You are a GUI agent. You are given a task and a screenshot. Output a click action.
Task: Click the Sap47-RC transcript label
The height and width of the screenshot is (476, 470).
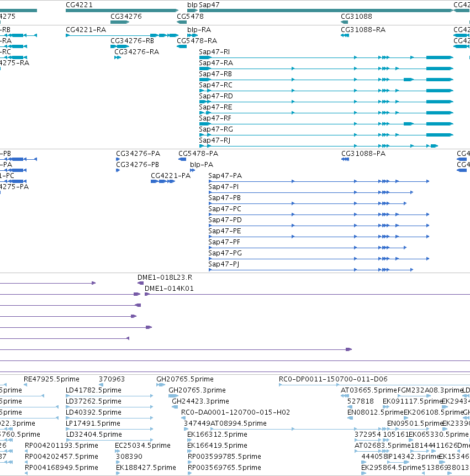coord(215,85)
